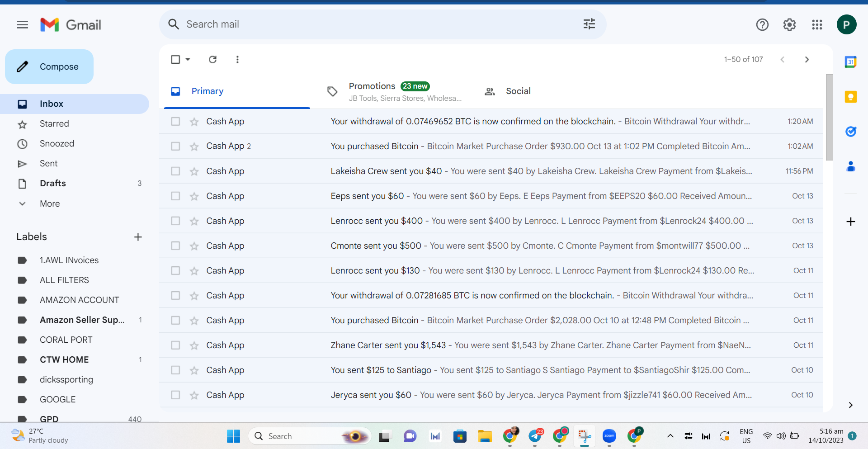Open Google Contacts side panel
This screenshot has height=449, width=868.
[x=850, y=166]
